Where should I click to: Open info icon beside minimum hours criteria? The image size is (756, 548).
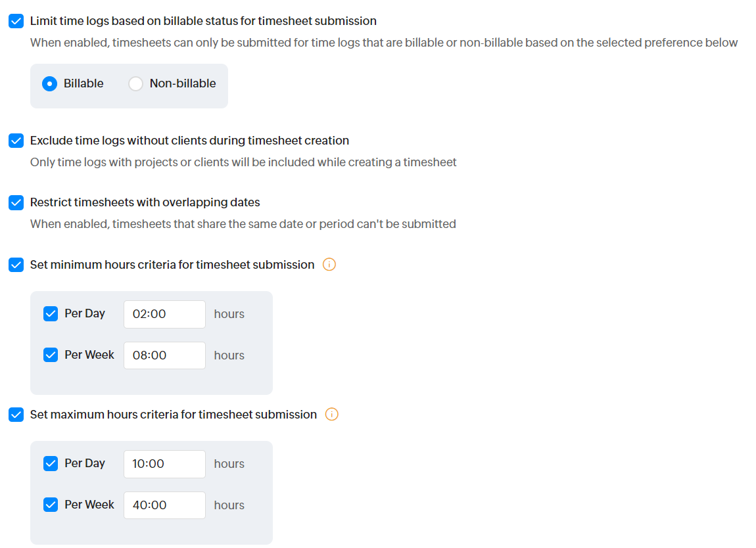point(329,265)
